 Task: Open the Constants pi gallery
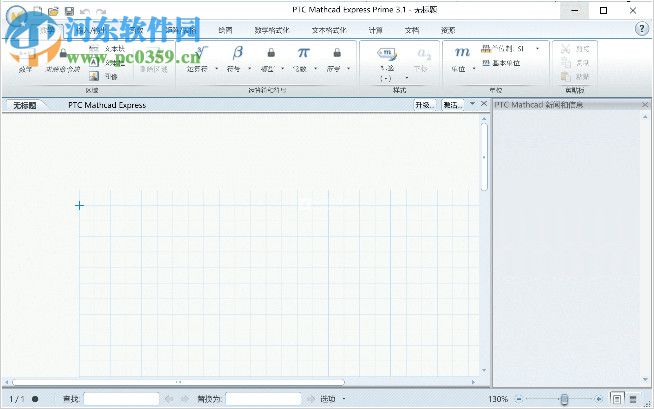pyautogui.click(x=304, y=53)
